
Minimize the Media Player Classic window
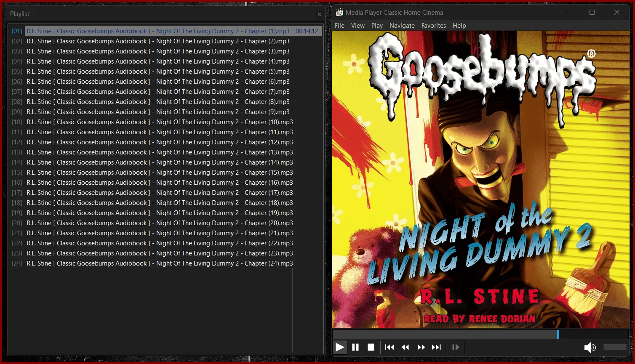coord(567,12)
